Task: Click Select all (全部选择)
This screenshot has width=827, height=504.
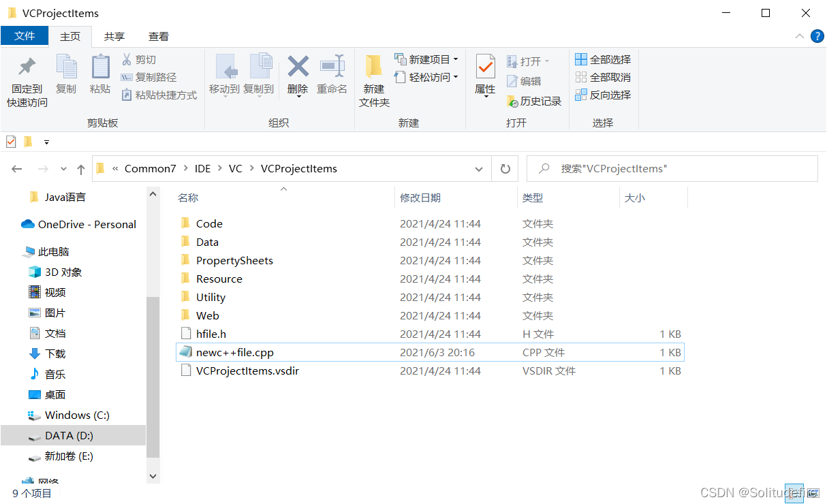Action: [x=603, y=60]
